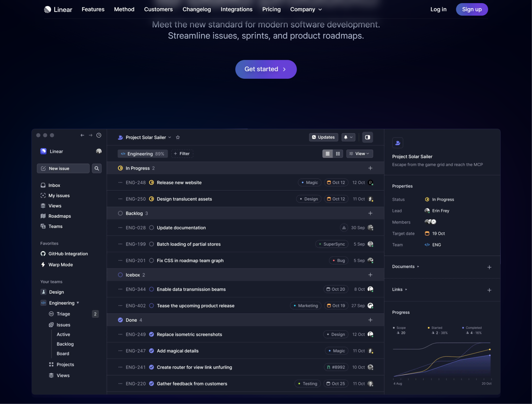Collapse the Engineering team tree
This screenshot has width=532, height=404.
coord(78,303)
